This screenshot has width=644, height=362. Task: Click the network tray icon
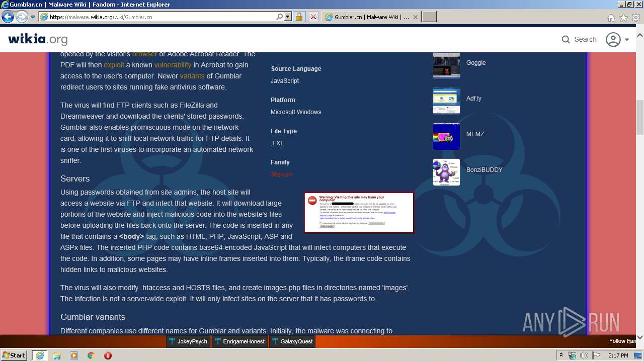pos(572,355)
